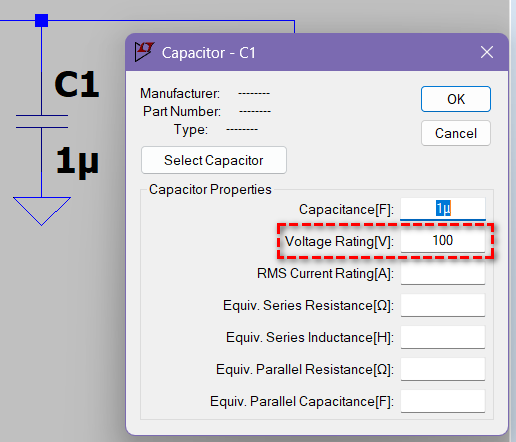Click the 1µ value label on schematic

77,161
